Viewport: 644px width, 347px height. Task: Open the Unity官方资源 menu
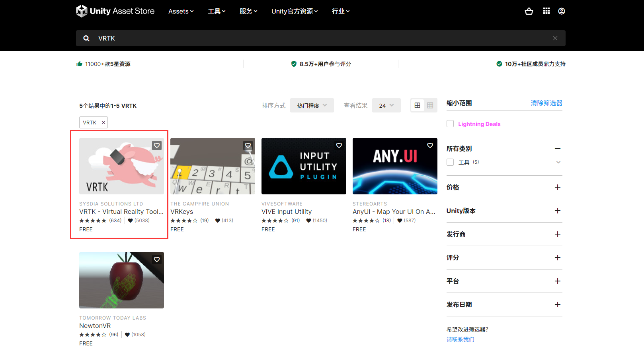[x=295, y=11]
